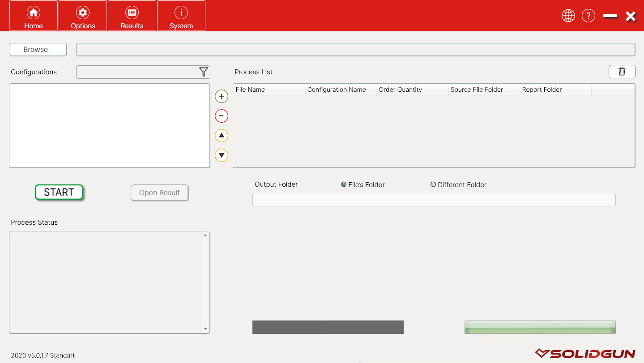Sort by File Name column header
This screenshot has width=644, height=363.
tap(269, 90)
